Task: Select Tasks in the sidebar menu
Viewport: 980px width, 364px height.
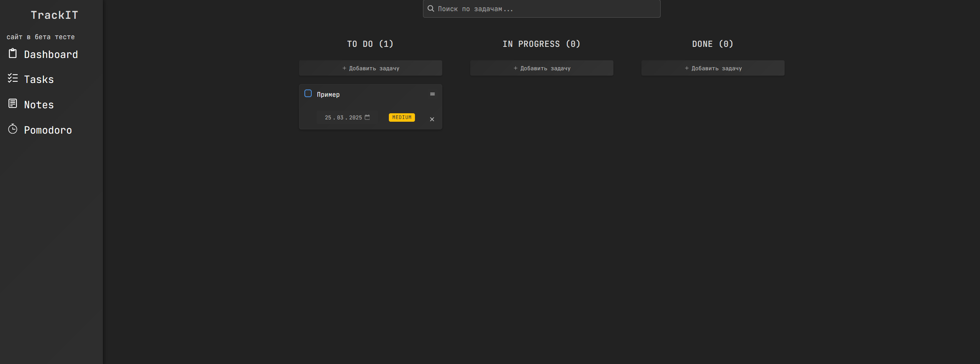Action: click(39, 79)
